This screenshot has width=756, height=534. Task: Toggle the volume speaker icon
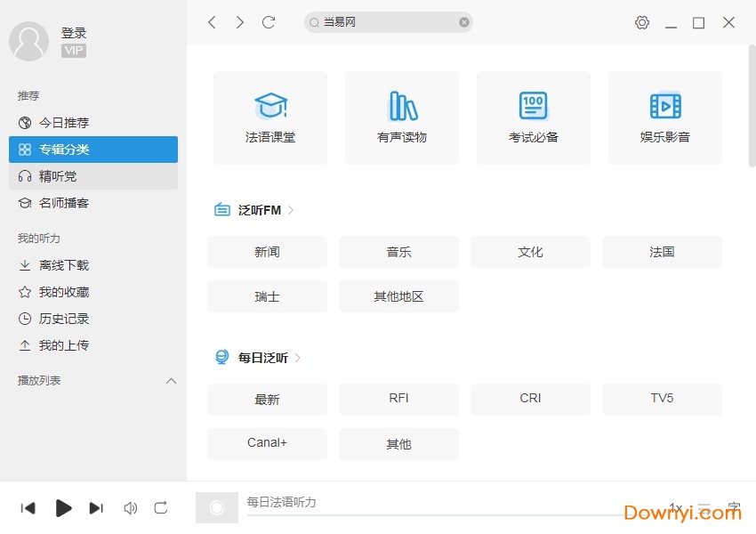[130, 508]
